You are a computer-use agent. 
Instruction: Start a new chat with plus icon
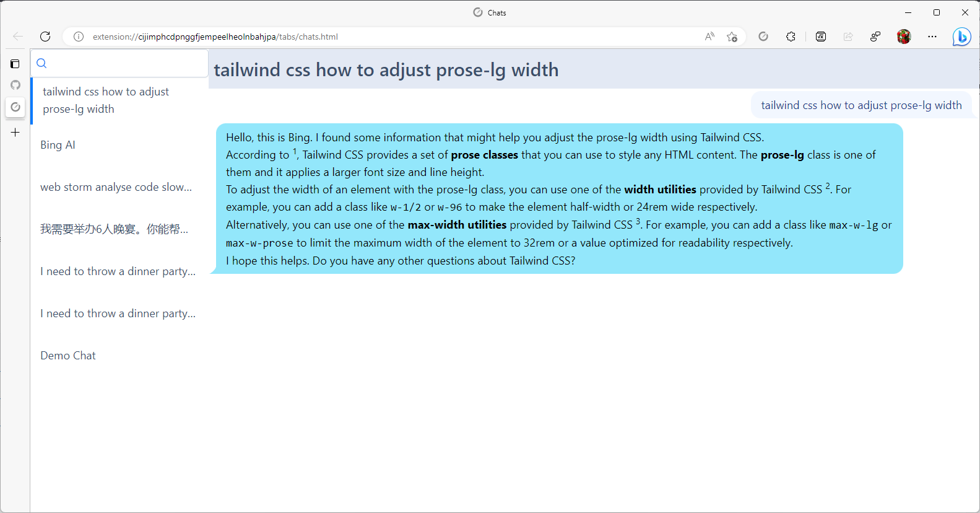[x=15, y=132]
